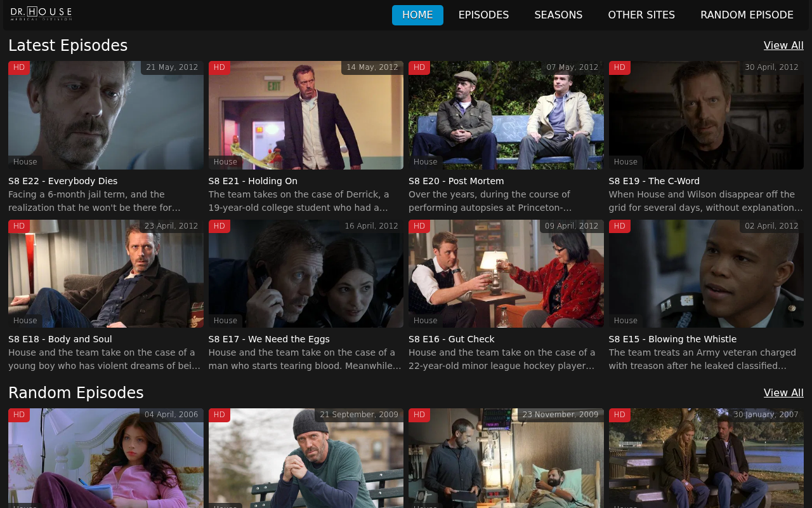Click the House tag on Gut Check
Image resolution: width=812 pixels, height=508 pixels.
point(426,321)
